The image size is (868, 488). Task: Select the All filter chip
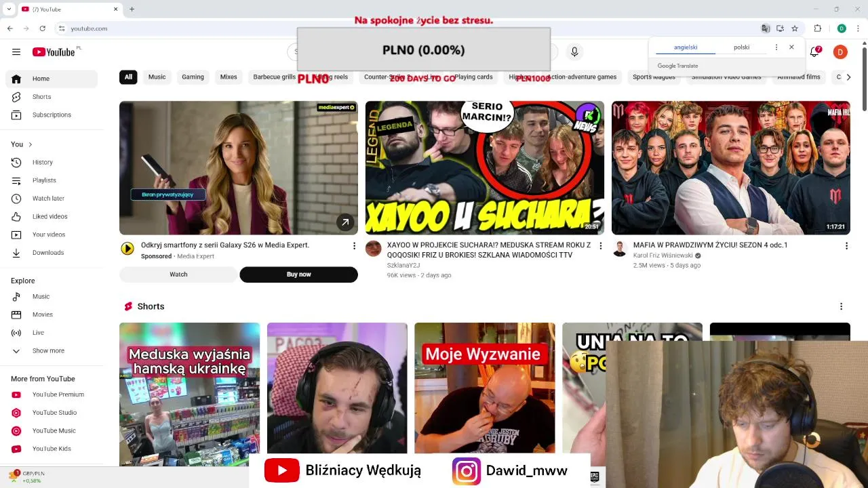coord(128,77)
